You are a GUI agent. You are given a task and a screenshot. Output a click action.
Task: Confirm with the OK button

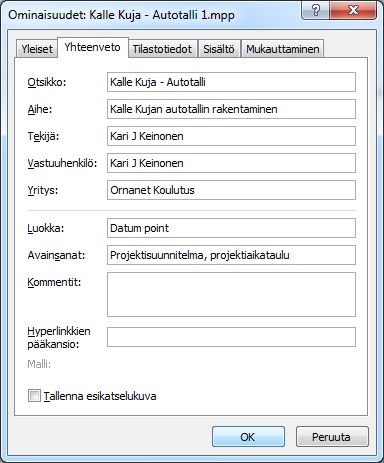248,437
